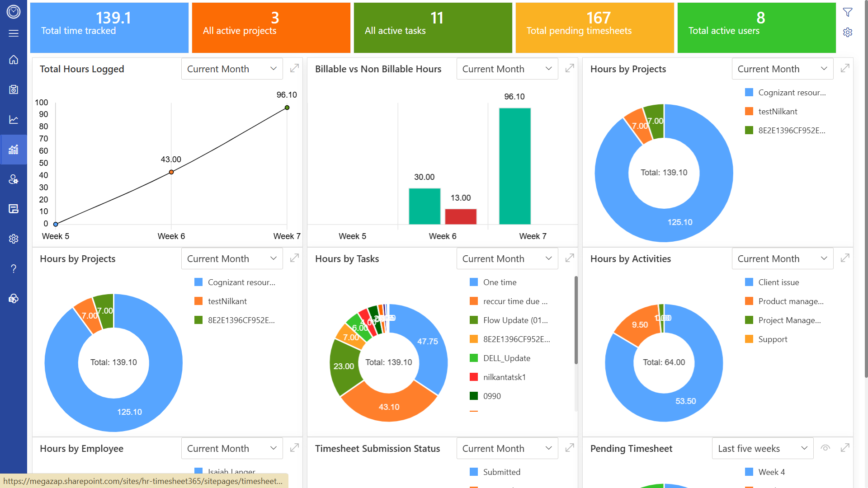
Task: Click the Total pending timesheets tile
Action: (594, 28)
